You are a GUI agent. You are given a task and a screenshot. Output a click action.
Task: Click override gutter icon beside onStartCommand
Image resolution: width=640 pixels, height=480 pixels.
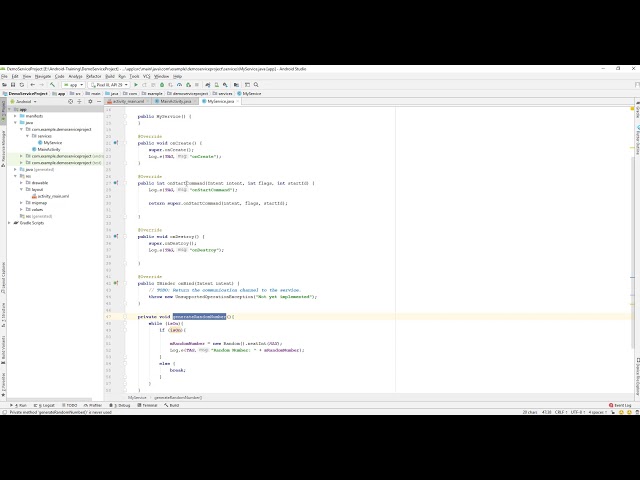116,183
